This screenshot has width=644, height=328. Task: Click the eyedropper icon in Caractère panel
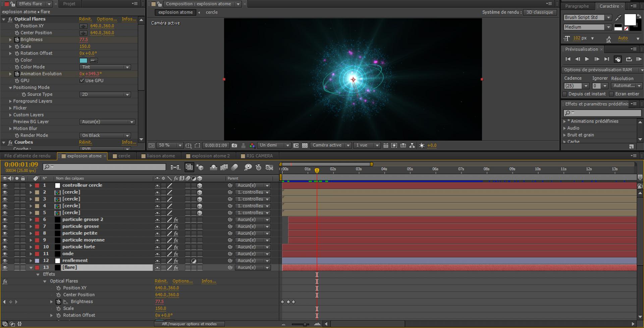(x=618, y=18)
